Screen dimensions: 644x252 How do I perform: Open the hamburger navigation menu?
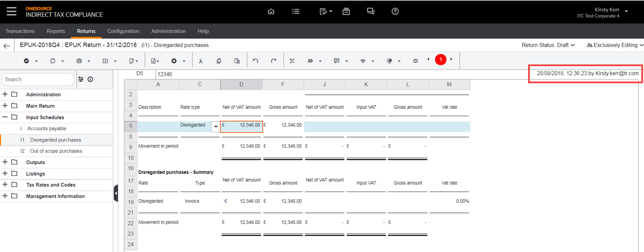(11, 11)
